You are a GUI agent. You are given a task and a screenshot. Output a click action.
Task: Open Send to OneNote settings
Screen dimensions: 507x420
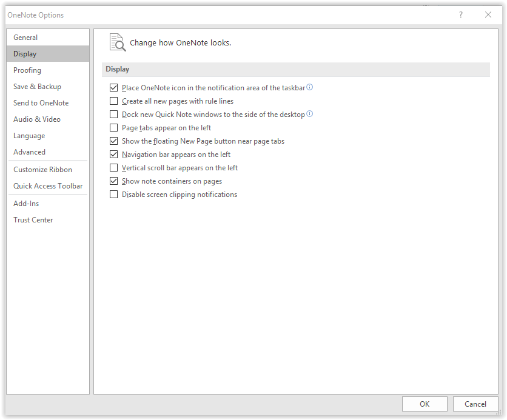[x=48, y=103]
